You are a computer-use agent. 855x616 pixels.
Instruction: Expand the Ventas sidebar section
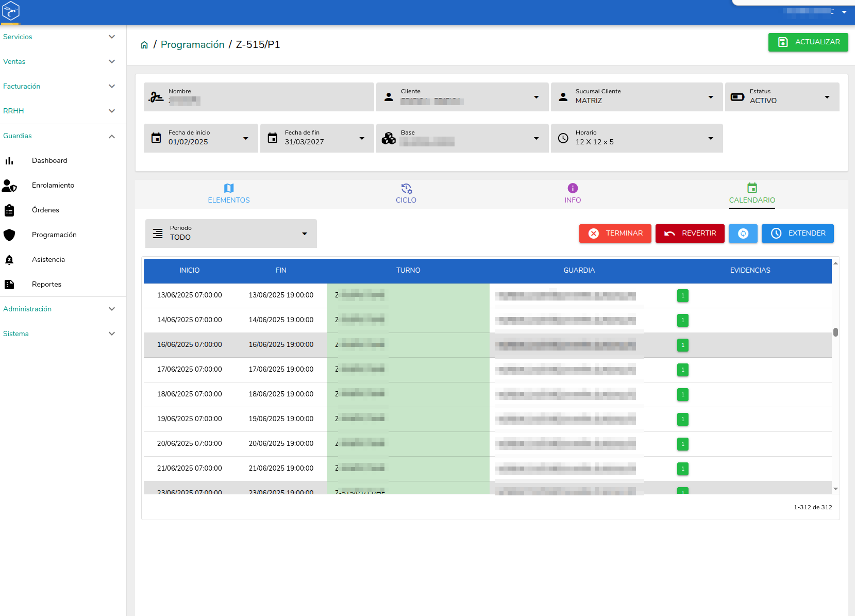coord(63,62)
